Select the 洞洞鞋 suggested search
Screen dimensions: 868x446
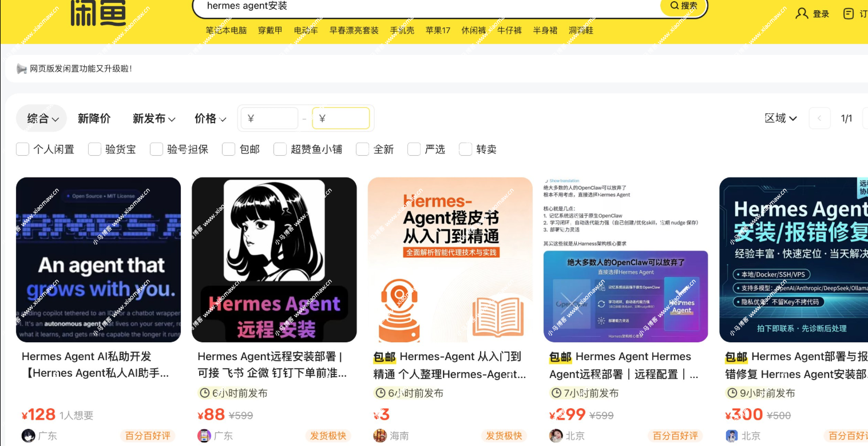tap(581, 30)
